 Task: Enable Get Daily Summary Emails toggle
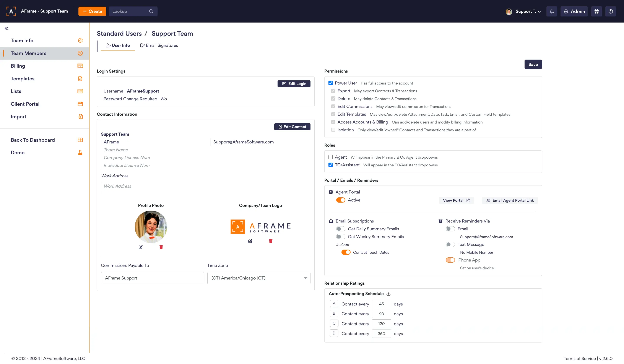coord(340,229)
